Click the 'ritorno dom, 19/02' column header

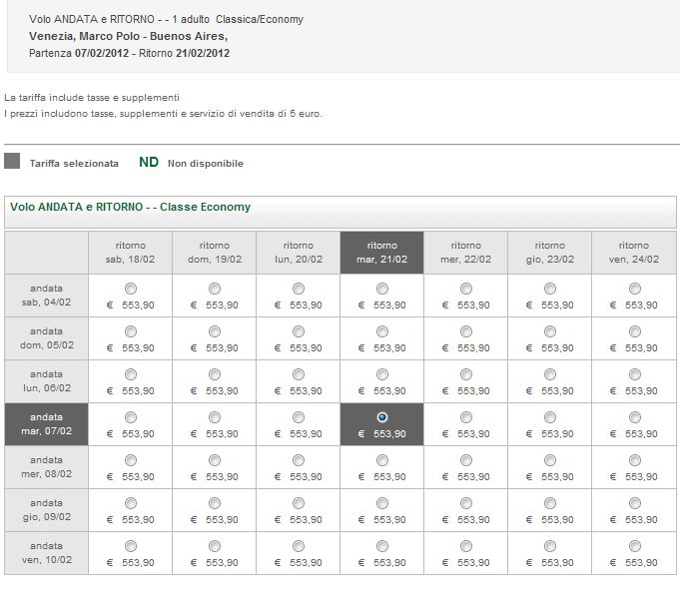[215, 253]
